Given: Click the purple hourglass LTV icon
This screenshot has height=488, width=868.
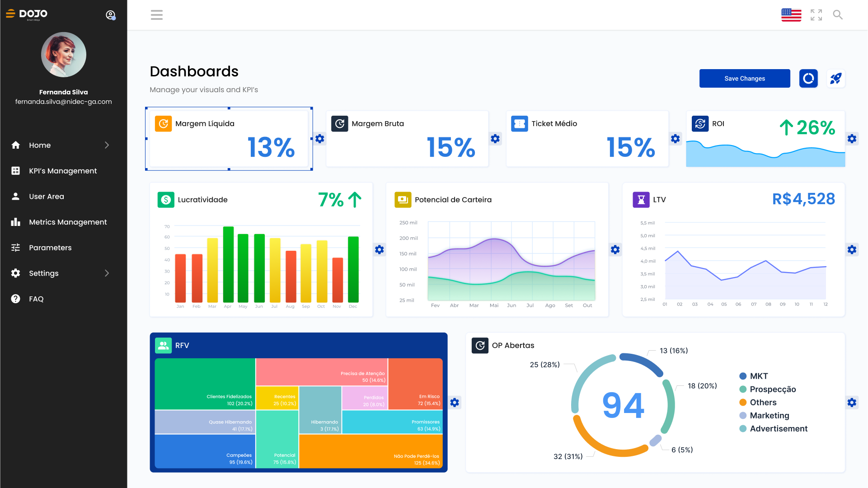Looking at the screenshot, I should (x=641, y=200).
